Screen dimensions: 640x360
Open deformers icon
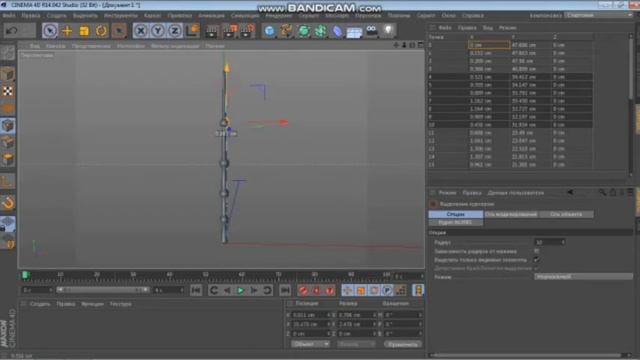[338, 31]
